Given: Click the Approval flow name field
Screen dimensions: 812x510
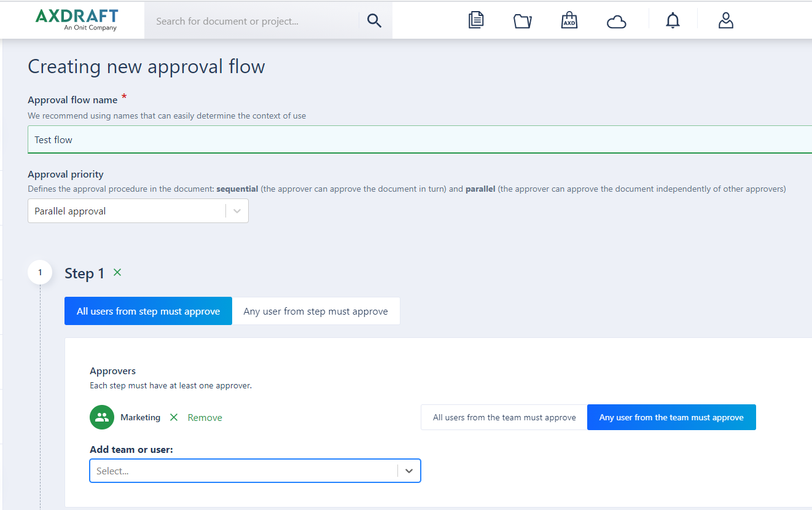Looking at the screenshot, I should (x=420, y=139).
